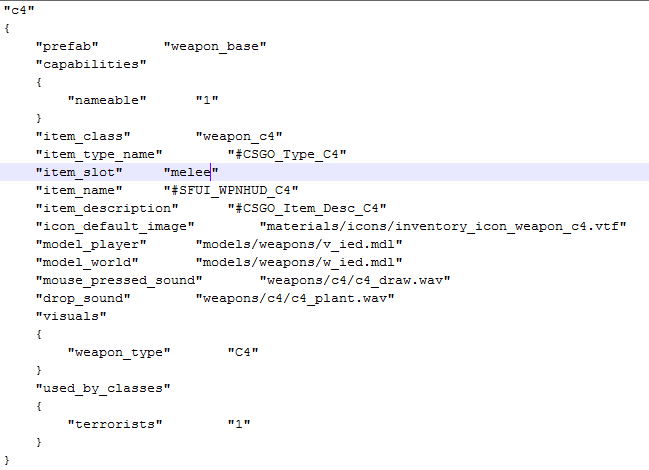Viewport: 649px width, 470px height.
Task: Click the "C4" weapon_type value
Action: pyautogui.click(x=243, y=352)
